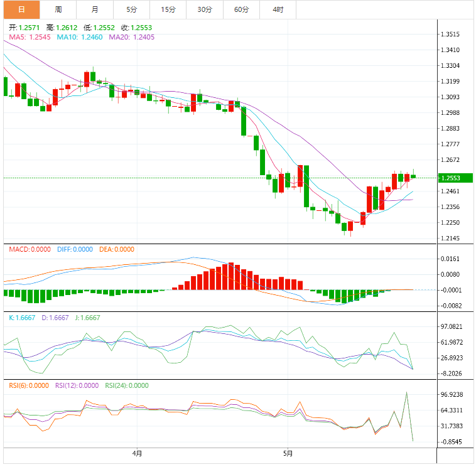This screenshot has width=476, height=467.
Task: Switch to the 月 monthly tab
Action: tap(95, 9)
